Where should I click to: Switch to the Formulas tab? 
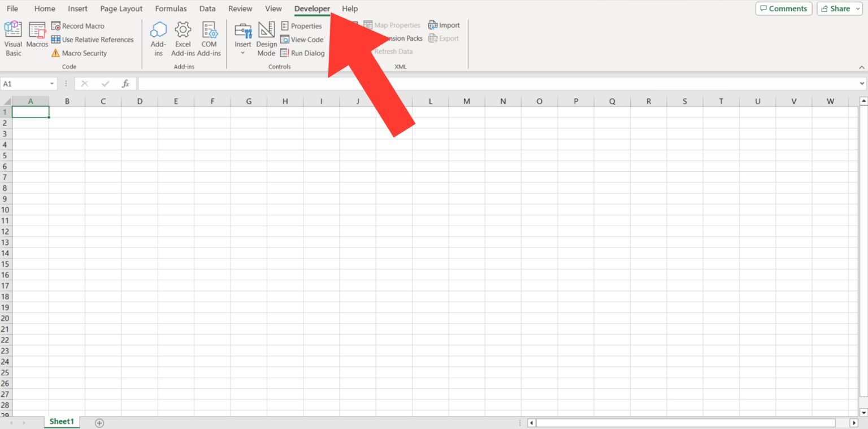click(171, 8)
